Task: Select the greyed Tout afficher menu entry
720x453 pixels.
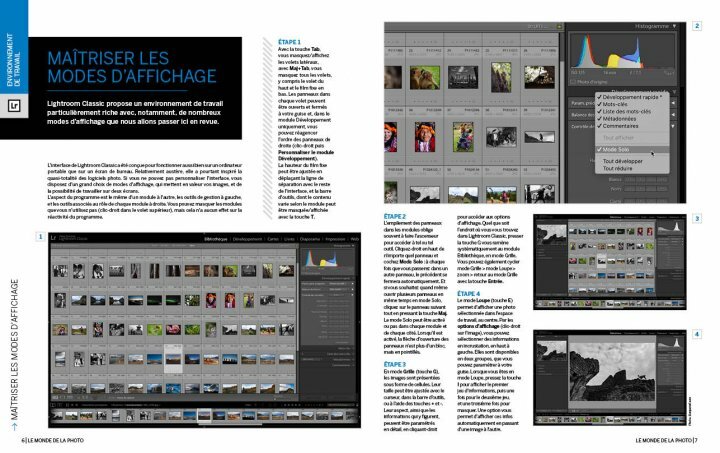Action: (618, 138)
